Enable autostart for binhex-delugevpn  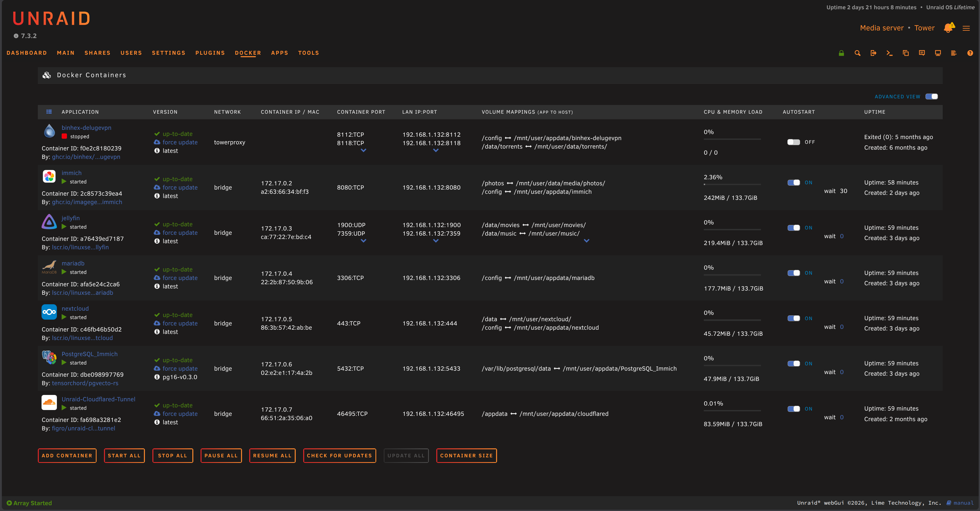pyautogui.click(x=793, y=142)
